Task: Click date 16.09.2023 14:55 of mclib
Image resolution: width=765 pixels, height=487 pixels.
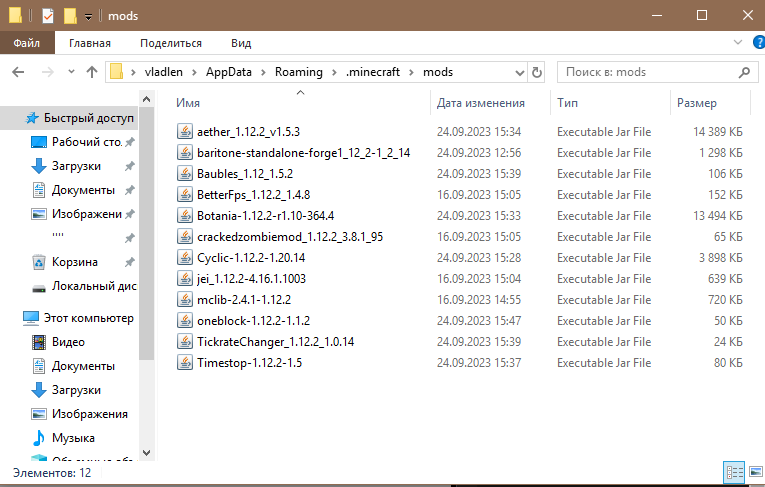Action: 479,300
